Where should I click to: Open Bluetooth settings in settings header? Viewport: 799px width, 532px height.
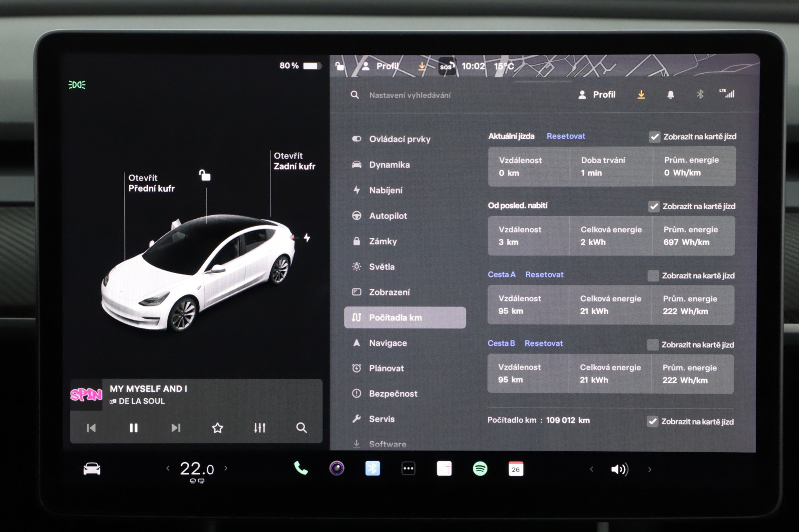click(x=700, y=94)
